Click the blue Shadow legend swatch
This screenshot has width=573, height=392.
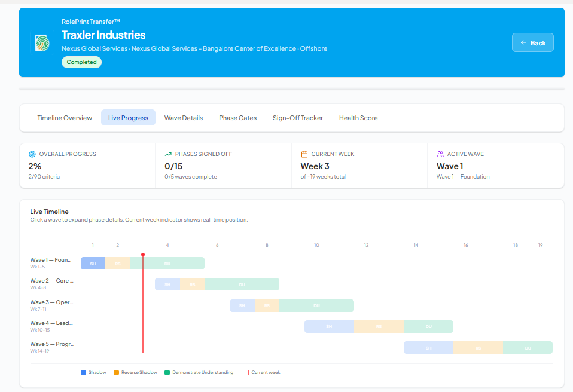click(x=83, y=373)
